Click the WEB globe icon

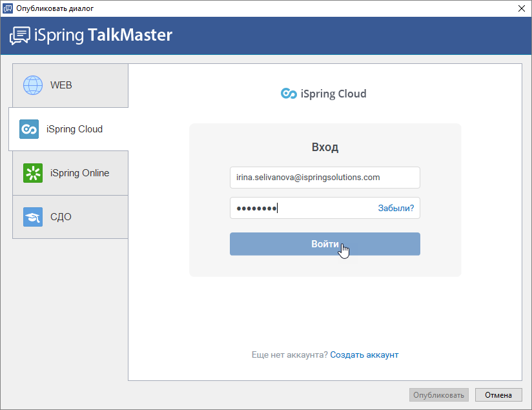click(33, 85)
